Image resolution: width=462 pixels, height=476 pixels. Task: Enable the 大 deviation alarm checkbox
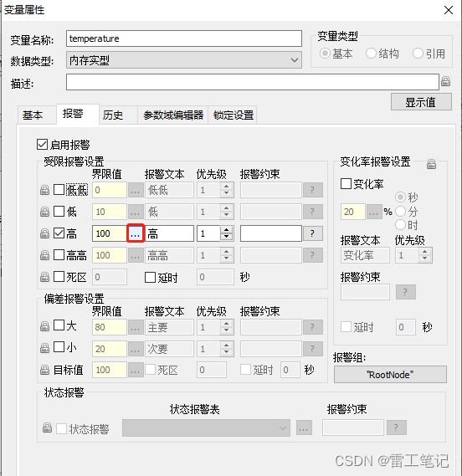click(59, 325)
